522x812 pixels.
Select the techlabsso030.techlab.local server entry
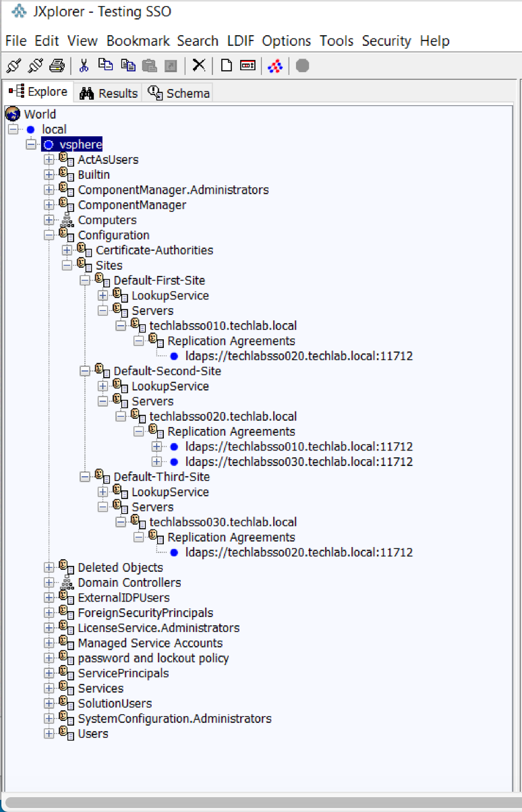click(223, 522)
